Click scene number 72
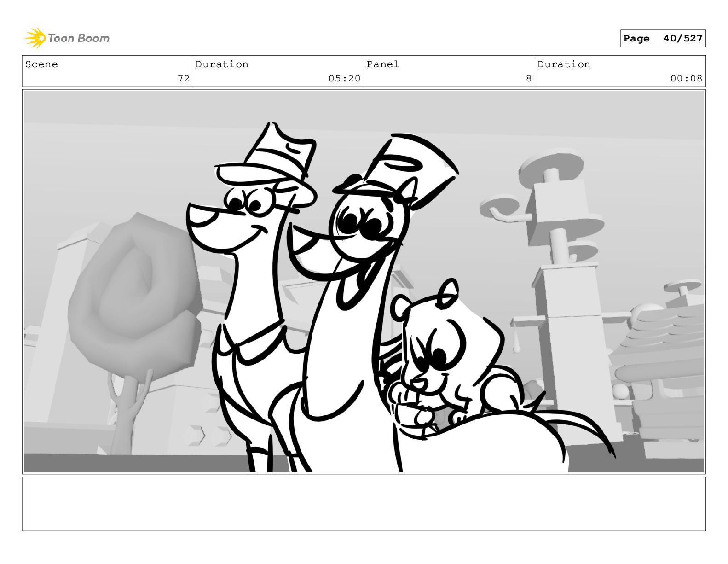 [x=184, y=78]
